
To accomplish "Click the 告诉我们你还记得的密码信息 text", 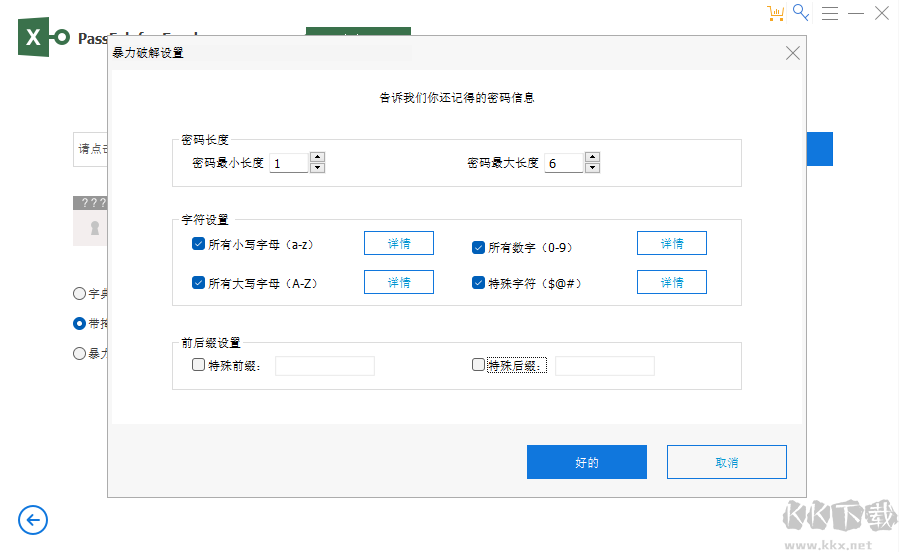I will (457, 98).
